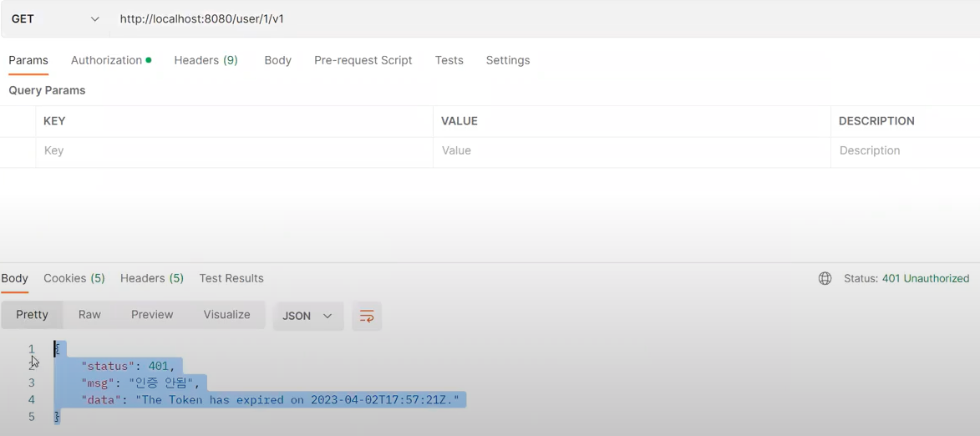Open the response Headers (5) tab
Viewport: 980px width, 436px height.
point(152,279)
